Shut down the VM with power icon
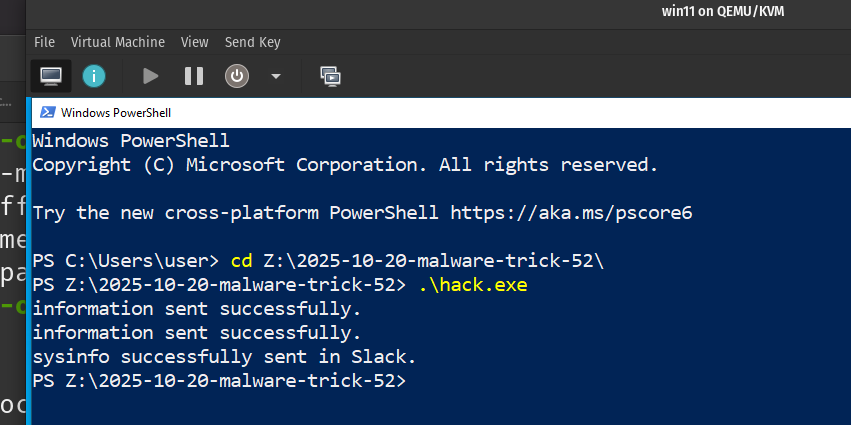 click(x=236, y=75)
